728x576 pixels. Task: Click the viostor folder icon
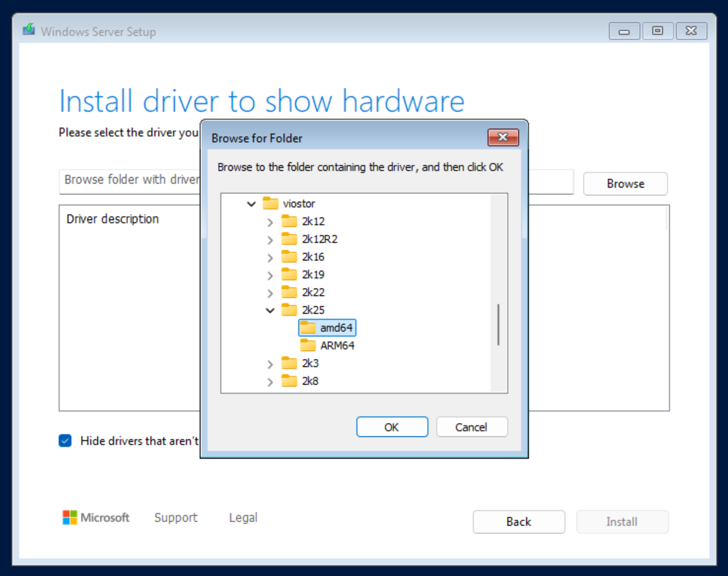click(x=270, y=203)
